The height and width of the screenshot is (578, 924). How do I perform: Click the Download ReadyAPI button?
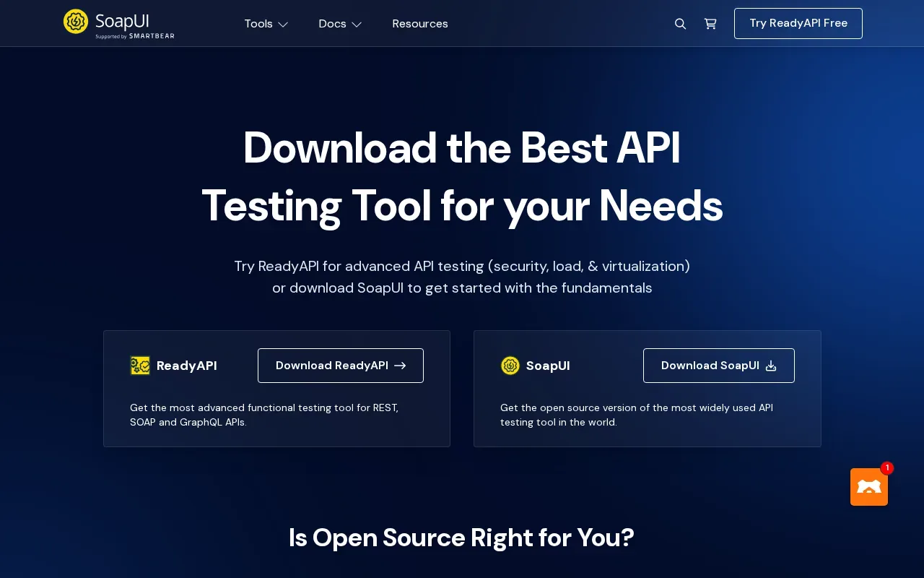click(x=341, y=366)
